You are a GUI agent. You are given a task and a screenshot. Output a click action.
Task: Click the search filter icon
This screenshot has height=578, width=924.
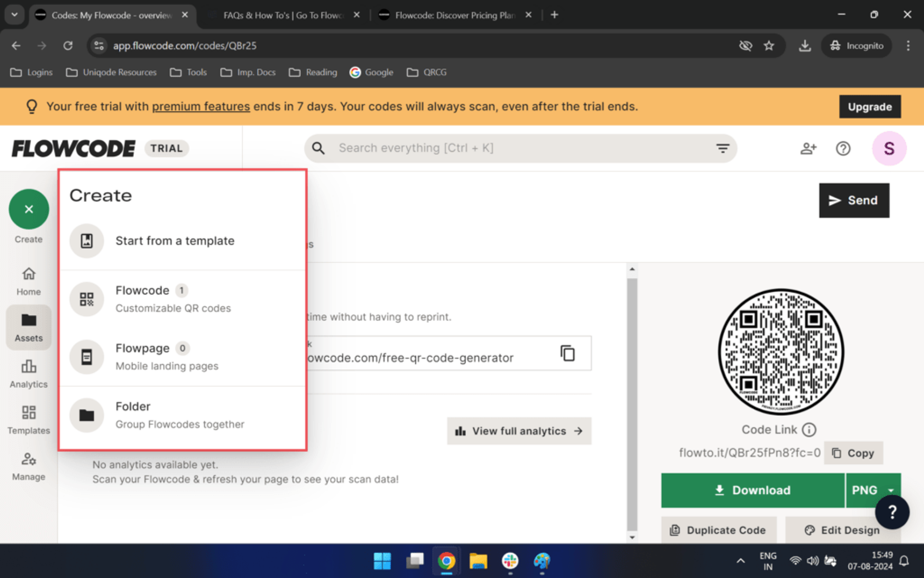point(722,148)
